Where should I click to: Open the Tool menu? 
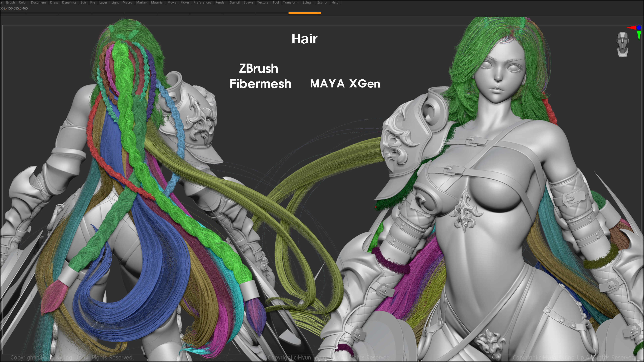276,3
